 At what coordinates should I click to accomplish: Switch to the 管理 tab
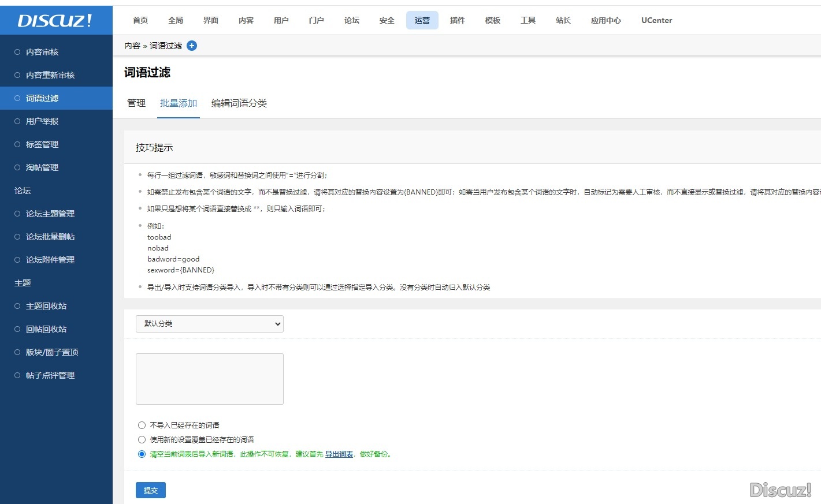point(136,103)
